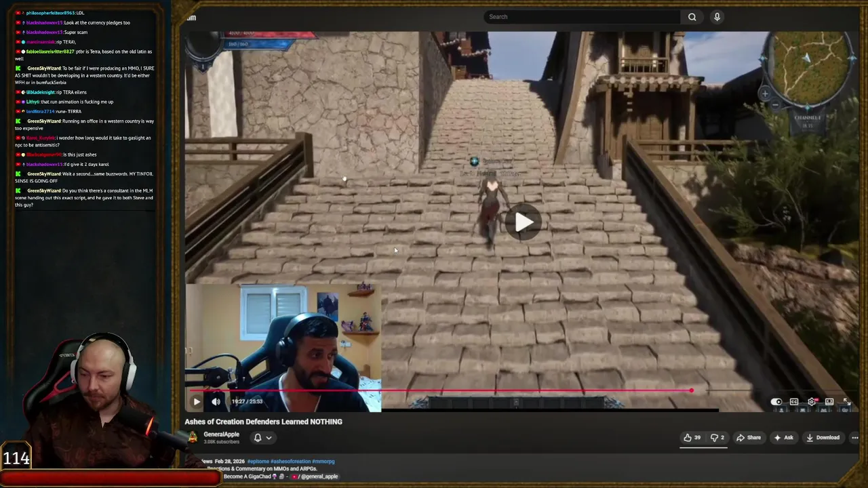
Task: Open the #mmorpg hashtag
Action: click(323, 462)
